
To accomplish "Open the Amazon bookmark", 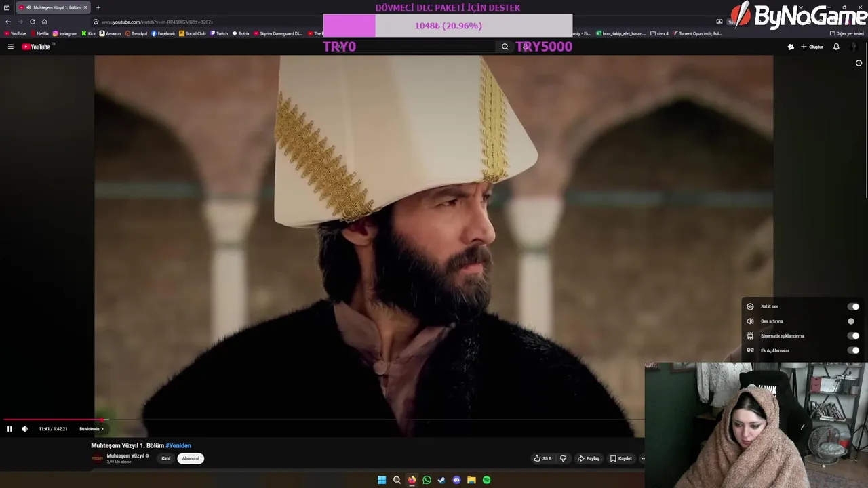I will pos(111,33).
